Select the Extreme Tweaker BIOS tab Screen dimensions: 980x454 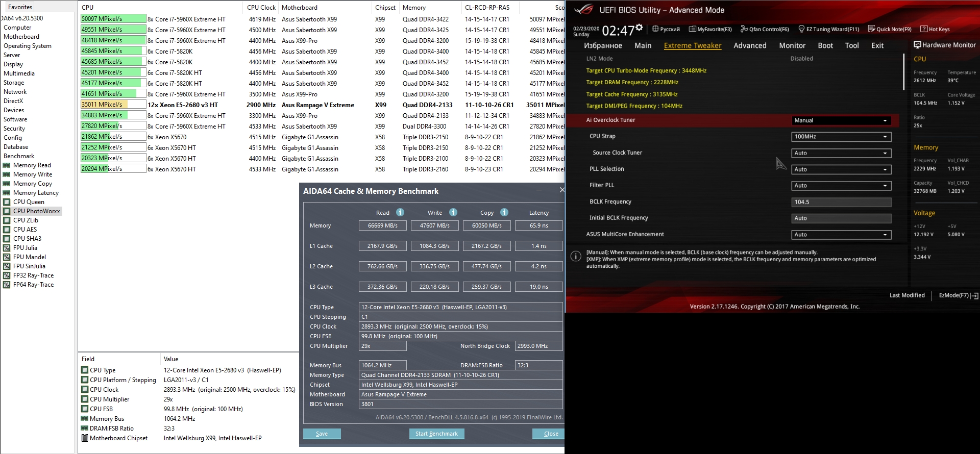[693, 45]
